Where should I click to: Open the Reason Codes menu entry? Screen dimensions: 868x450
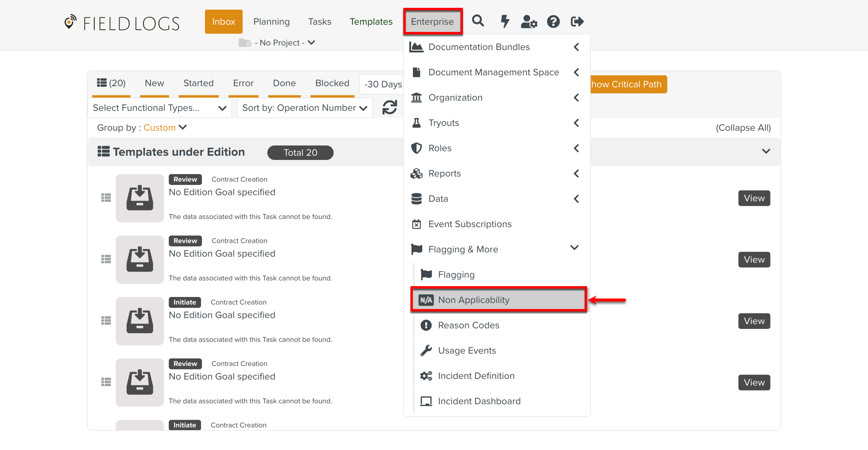(468, 325)
